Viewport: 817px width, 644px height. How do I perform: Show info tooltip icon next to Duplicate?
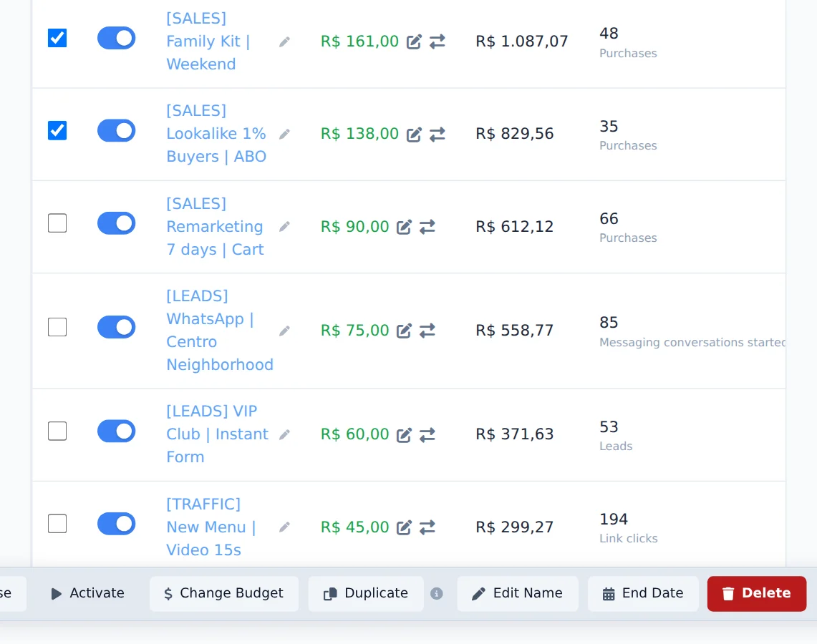tap(437, 593)
